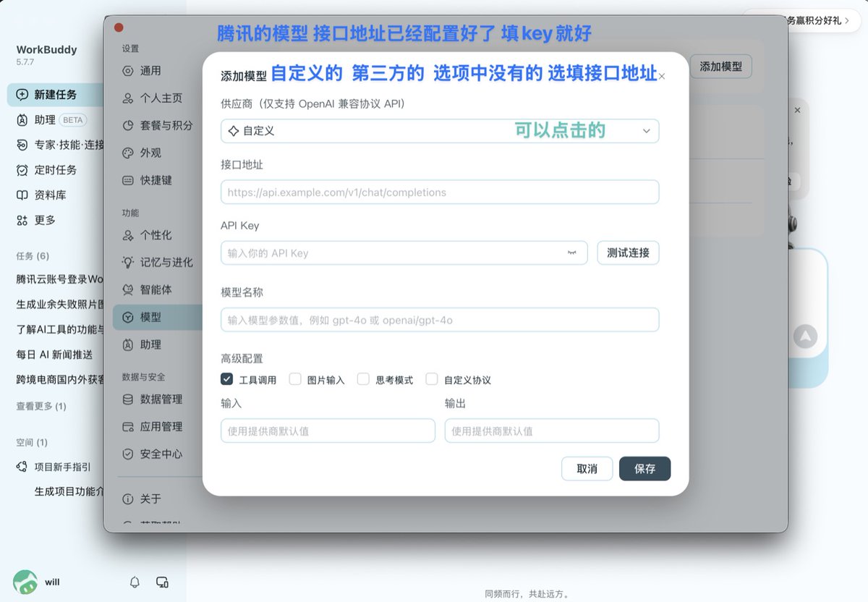The width and height of the screenshot is (868, 602).
Task: Click 保存 to save the model
Action: point(644,469)
